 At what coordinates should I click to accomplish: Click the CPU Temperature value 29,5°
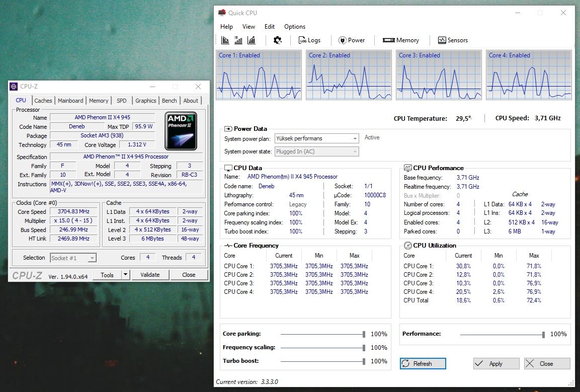pyautogui.click(x=463, y=118)
